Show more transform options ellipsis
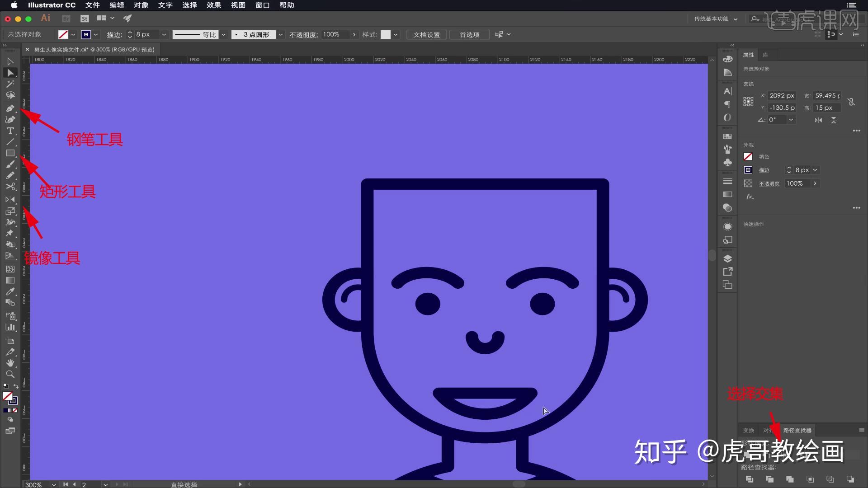This screenshot has height=488, width=868. pyautogui.click(x=856, y=131)
